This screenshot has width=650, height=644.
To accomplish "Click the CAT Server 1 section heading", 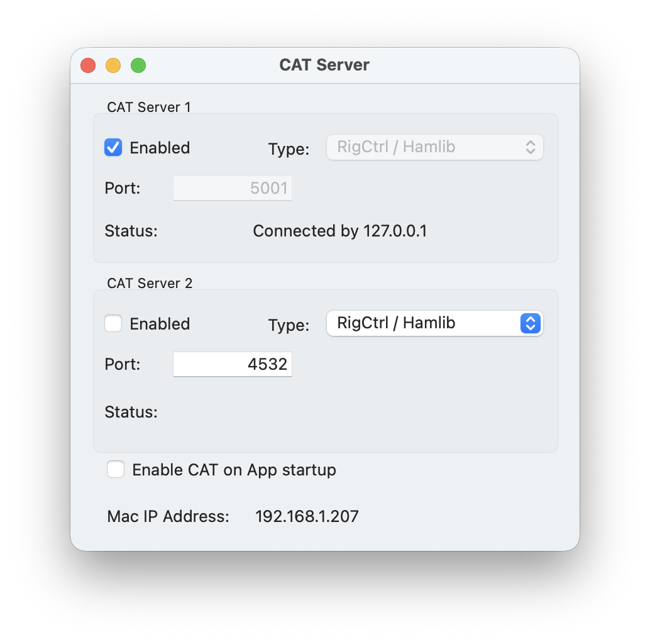I will (149, 107).
